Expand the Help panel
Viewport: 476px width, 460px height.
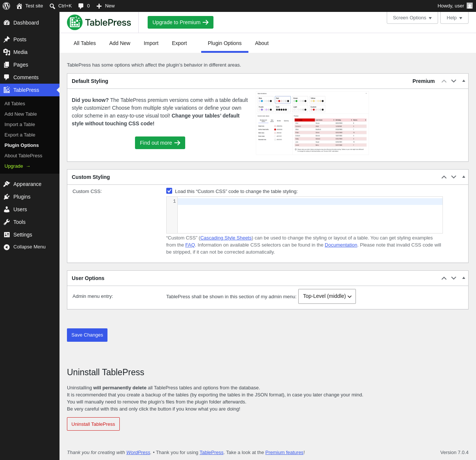click(454, 18)
